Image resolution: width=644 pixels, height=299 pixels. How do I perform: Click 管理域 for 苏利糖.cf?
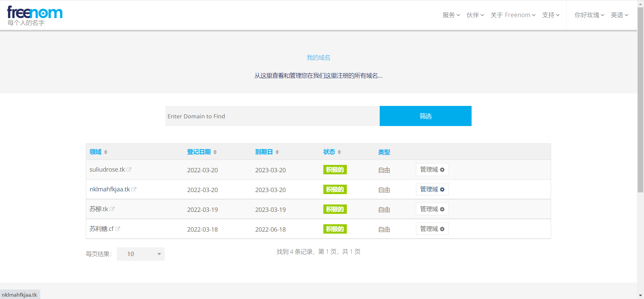click(x=432, y=229)
